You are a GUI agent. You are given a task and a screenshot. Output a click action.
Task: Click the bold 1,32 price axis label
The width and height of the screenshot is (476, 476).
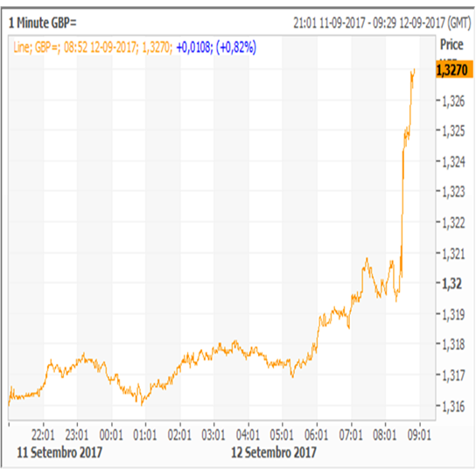click(452, 283)
